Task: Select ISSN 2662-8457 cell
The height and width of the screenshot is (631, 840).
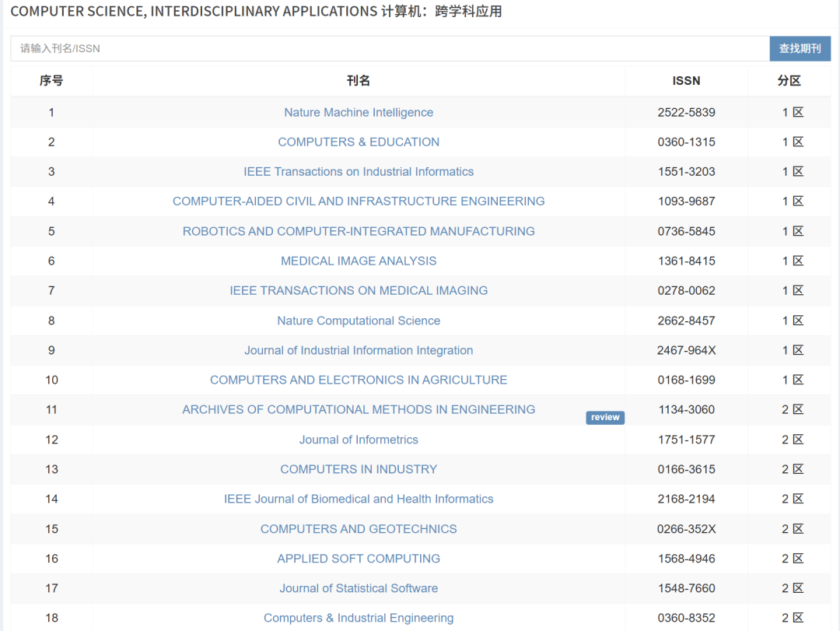Action: point(686,321)
